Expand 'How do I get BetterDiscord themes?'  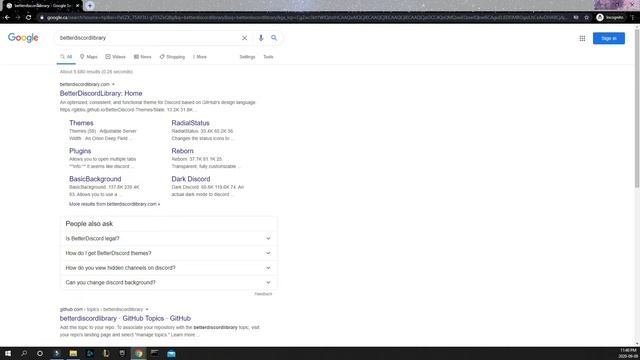(168, 253)
